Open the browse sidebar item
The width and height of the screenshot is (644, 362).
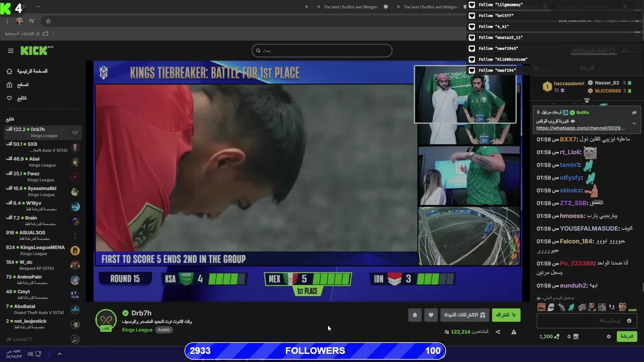18,85
